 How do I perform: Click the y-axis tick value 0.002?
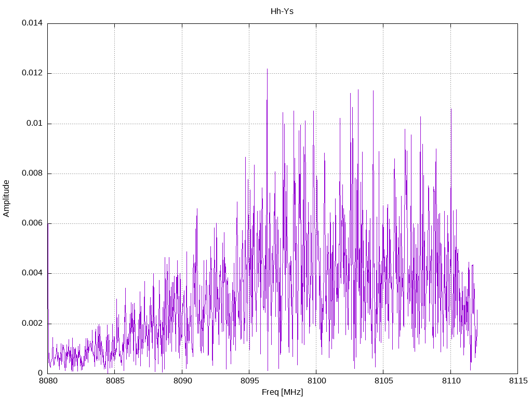click(x=32, y=323)
